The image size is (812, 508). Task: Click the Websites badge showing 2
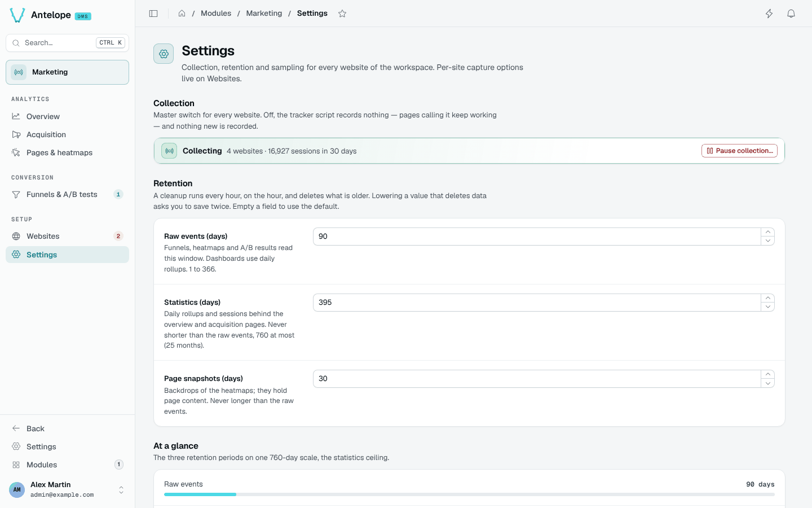[x=118, y=236]
